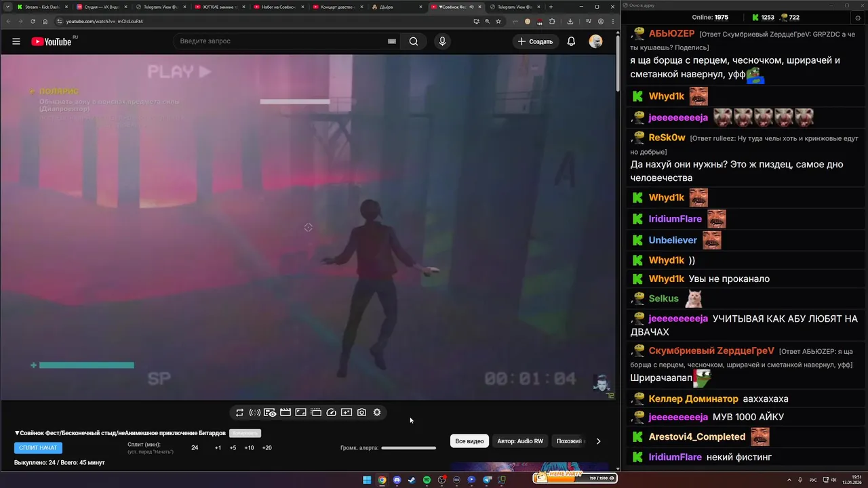This screenshot has width=868, height=488.
Task: Adjust the Громк. алерта volume slider
Action: coord(408,448)
